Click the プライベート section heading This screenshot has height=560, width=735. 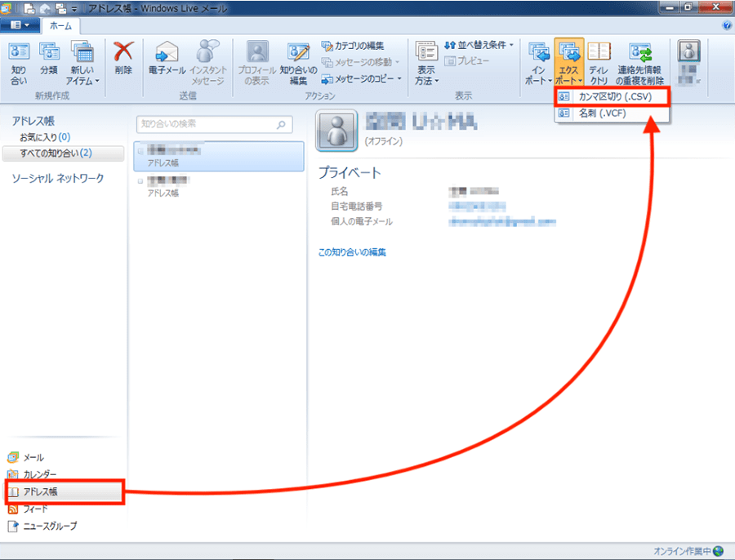pos(350,173)
